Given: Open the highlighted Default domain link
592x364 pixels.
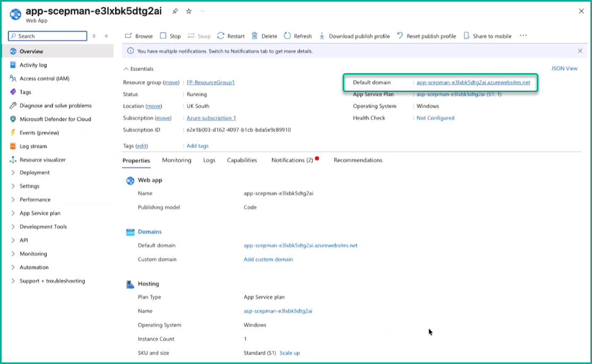Looking at the screenshot, I should [x=473, y=83].
